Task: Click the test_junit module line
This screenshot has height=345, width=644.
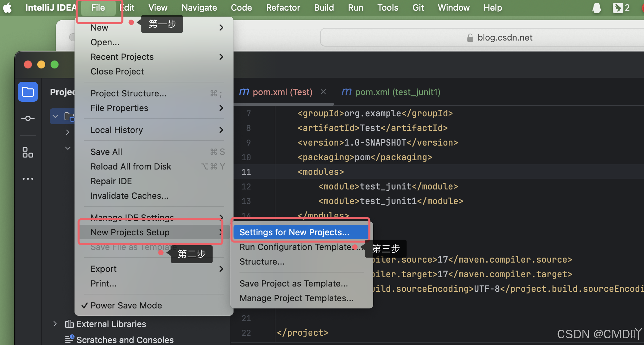Action: coord(388,186)
